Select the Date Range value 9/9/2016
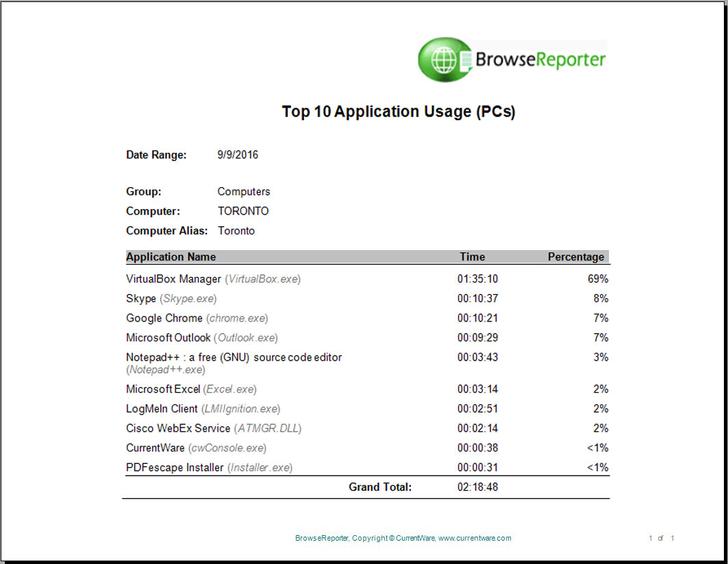The image size is (728, 564). pyautogui.click(x=237, y=155)
